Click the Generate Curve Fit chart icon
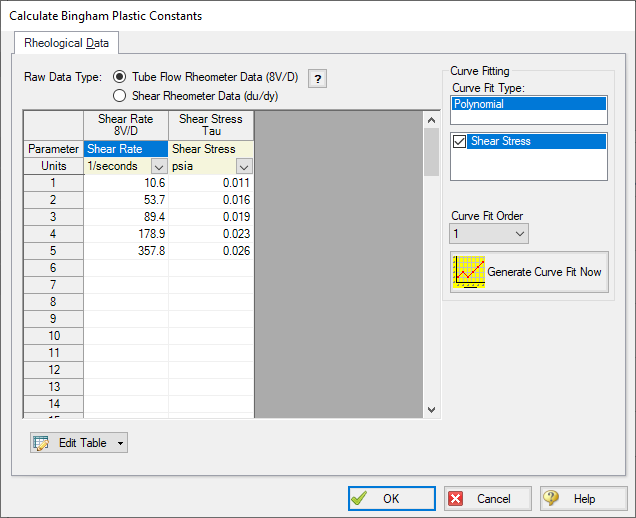The width and height of the screenshot is (636, 518). [x=468, y=272]
